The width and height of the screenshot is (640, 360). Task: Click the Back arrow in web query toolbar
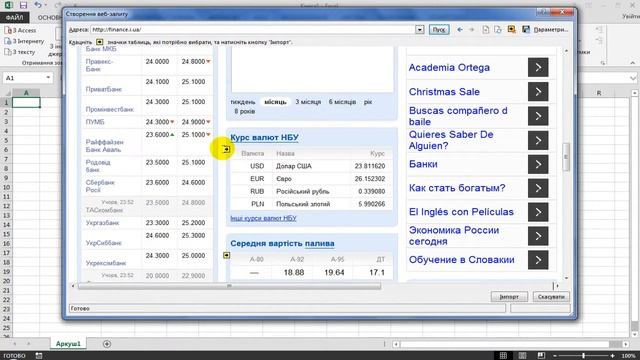460,29
